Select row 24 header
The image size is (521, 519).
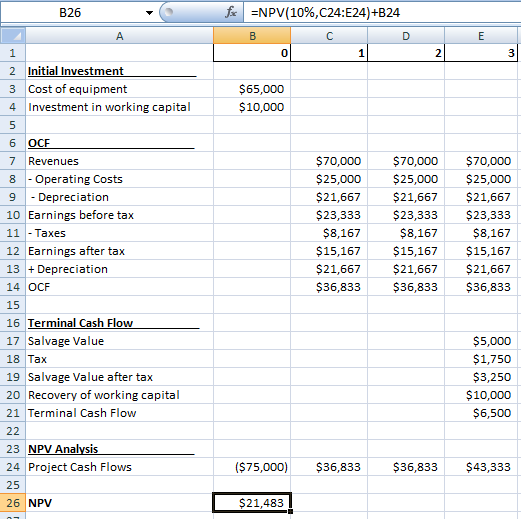pos(13,467)
